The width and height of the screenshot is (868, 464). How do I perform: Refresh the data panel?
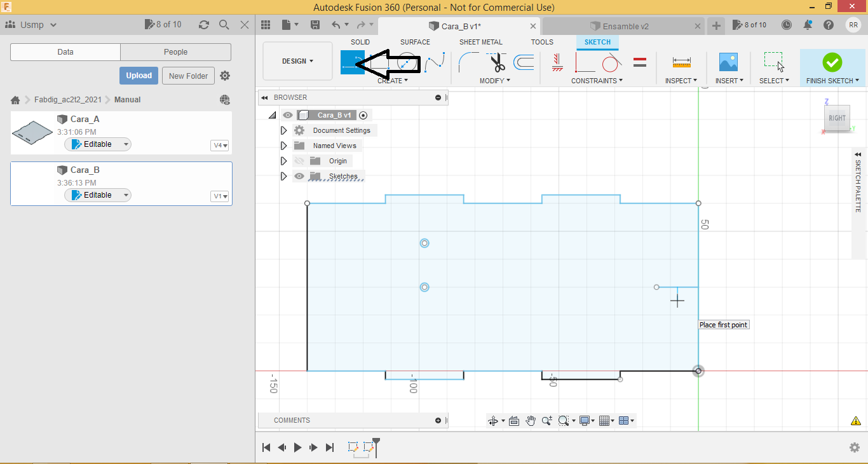(203, 25)
